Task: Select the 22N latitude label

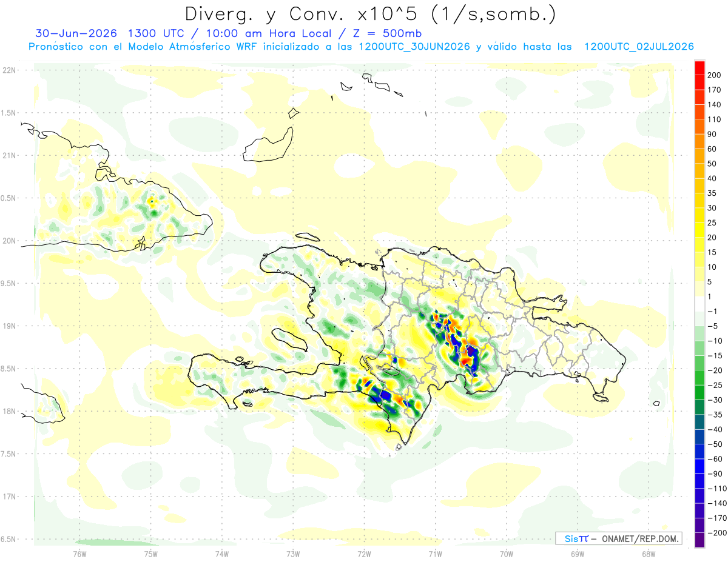Action: click(8, 70)
